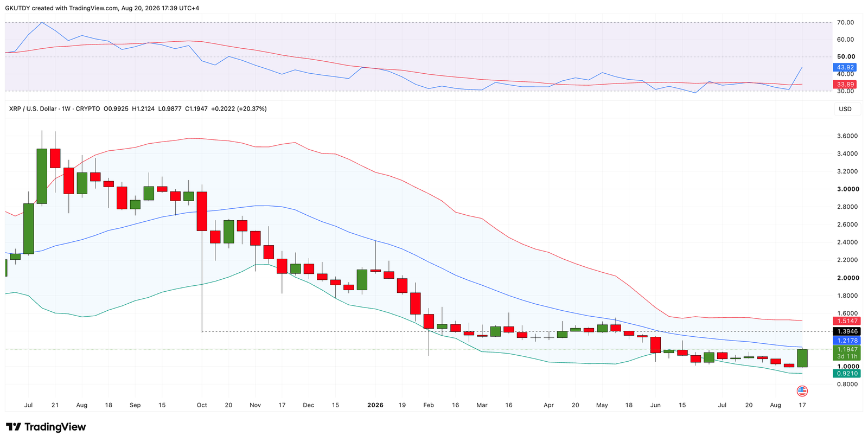
Task: Click the 3.0000 price scale level
Action: pos(848,189)
